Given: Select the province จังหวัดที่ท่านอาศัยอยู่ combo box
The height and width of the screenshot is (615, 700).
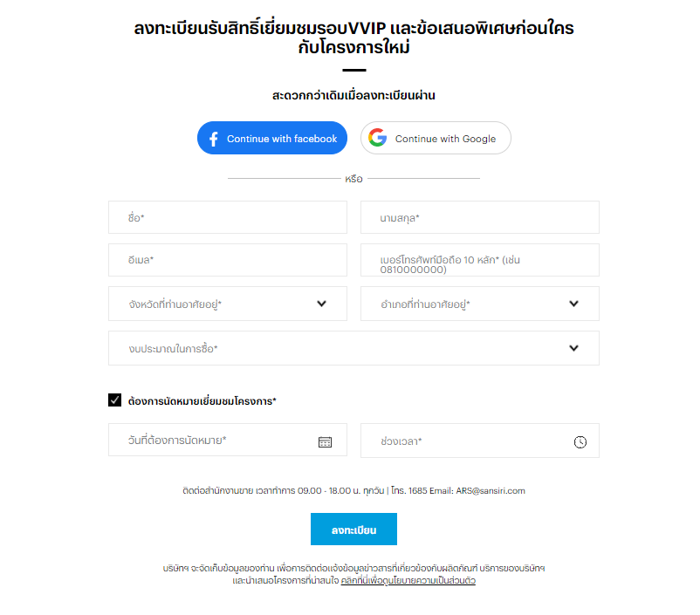Looking at the screenshot, I should [x=228, y=304].
